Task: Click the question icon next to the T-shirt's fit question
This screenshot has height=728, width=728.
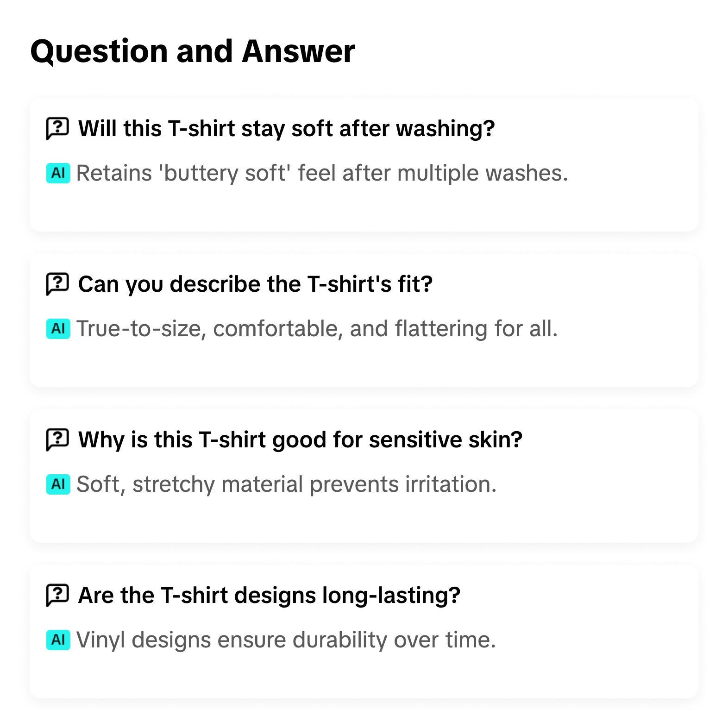Action: [57, 284]
